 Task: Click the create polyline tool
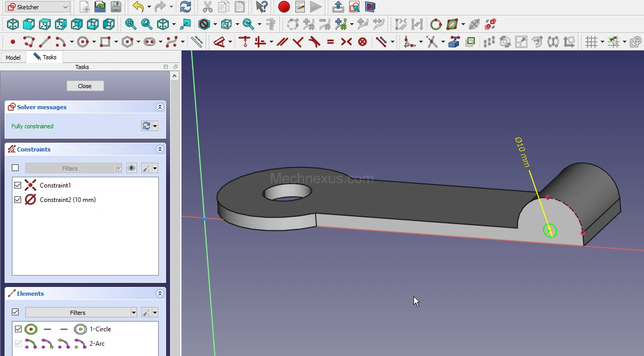[28, 42]
